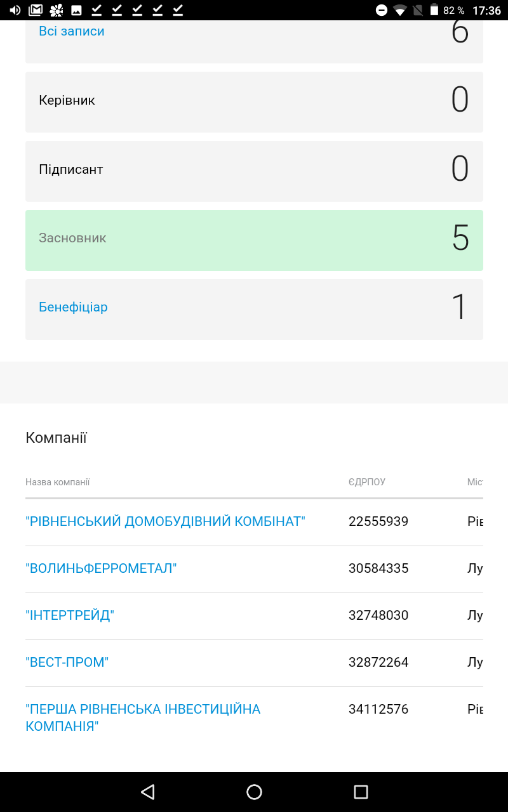Click the 'ЄДРПОУ' column header

click(x=366, y=482)
